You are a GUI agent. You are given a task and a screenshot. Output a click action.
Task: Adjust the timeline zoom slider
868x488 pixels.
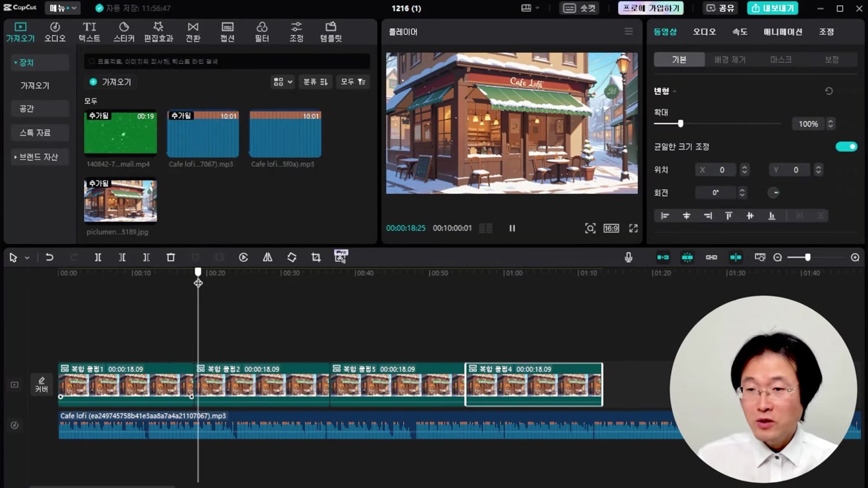click(x=807, y=258)
